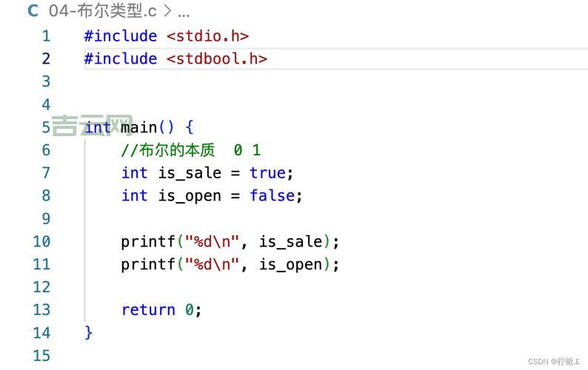Screen dimensions: 588x370
Task: Click the main function name
Action: point(139,127)
